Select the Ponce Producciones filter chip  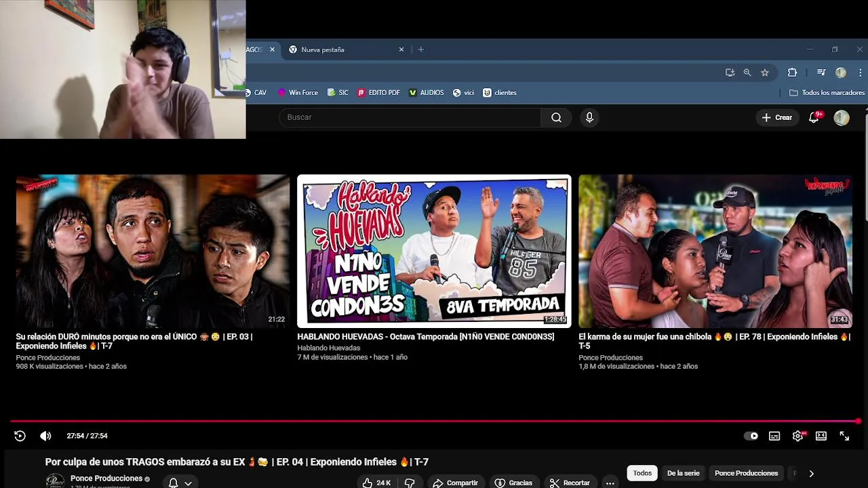point(746,473)
